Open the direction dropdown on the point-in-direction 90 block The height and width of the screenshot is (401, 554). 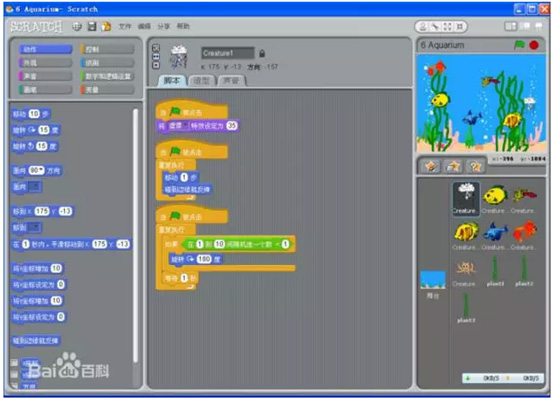tap(42, 171)
